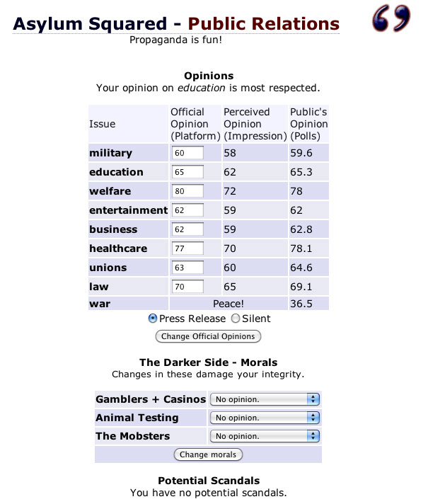The height and width of the screenshot is (504, 428).
Task: Click the Change morals button
Action: 208,454
